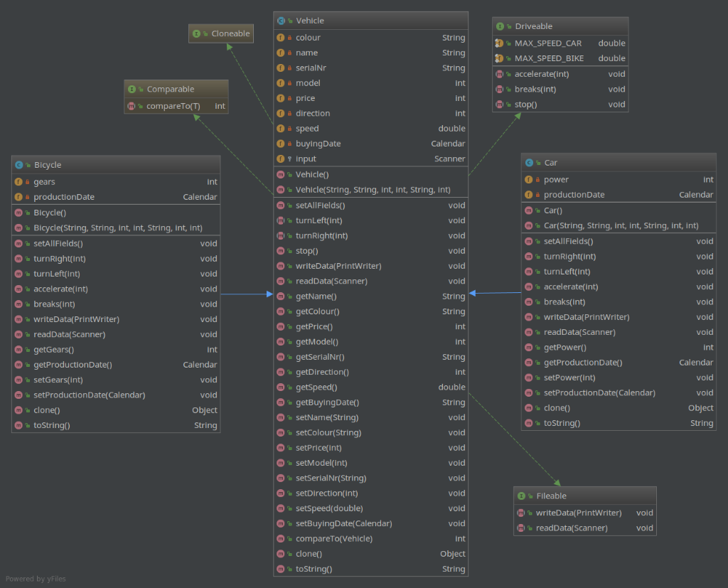
Task: Click the field icon beside input Scanner
Action: pyautogui.click(x=280, y=159)
